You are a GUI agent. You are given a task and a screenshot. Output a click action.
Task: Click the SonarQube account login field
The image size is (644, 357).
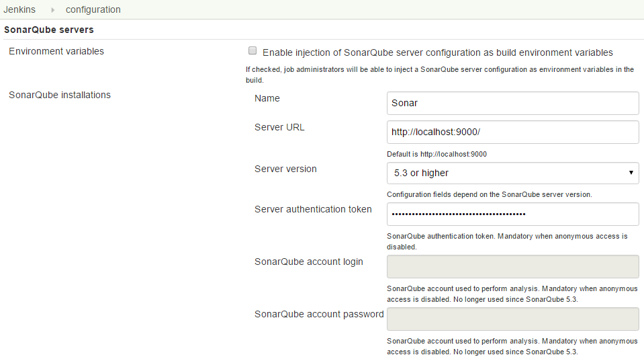[x=512, y=266]
